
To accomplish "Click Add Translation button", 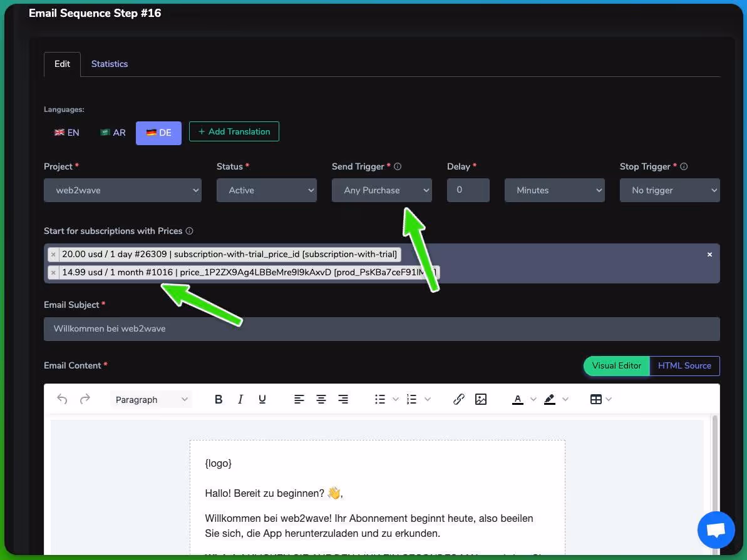I will pos(234,131).
